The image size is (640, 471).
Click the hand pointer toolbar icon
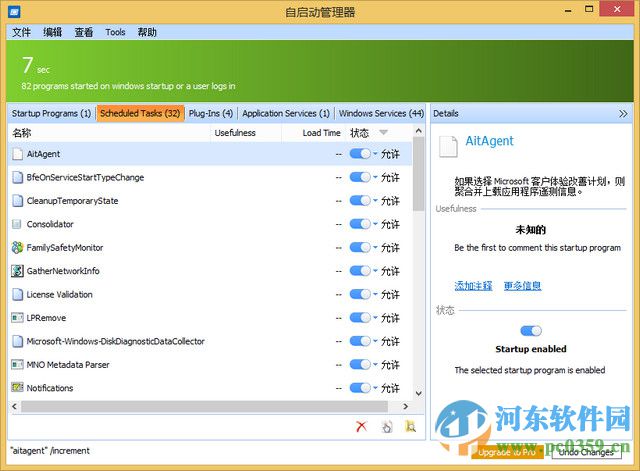[x=387, y=427]
